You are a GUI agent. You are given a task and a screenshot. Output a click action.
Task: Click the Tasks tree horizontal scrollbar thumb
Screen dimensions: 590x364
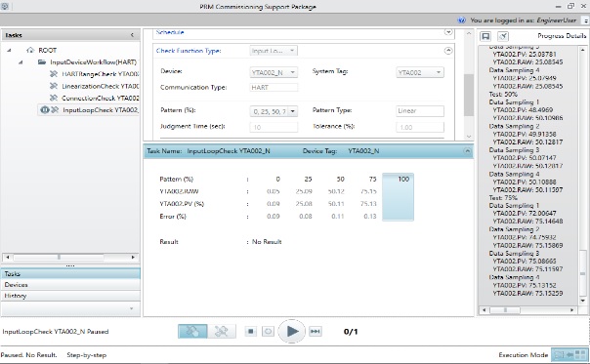click(x=59, y=258)
